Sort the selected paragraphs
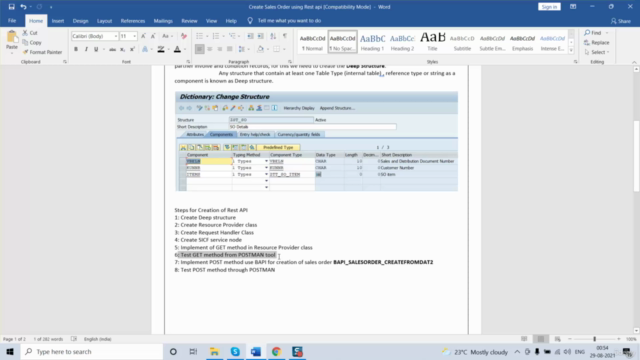640x360 pixels. coord(273,36)
